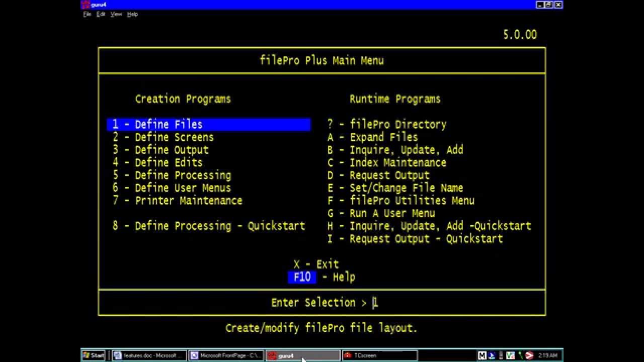Viewport: 644px width, 362px height.
Task: Click the 5.0.00 version number
Action: pos(520,35)
